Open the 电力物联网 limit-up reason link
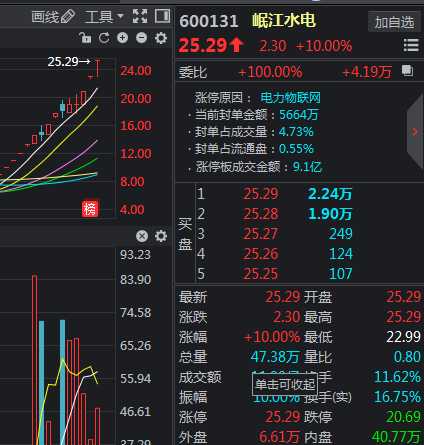This screenshot has height=445, width=424. (x=290, y=98)
